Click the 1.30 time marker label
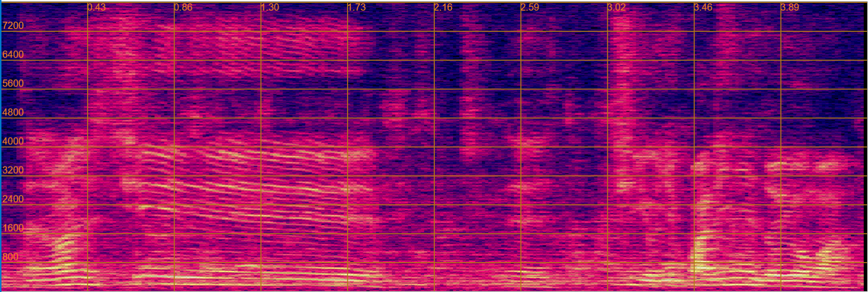This screenshot has width=868, height=292. (270, 7)
